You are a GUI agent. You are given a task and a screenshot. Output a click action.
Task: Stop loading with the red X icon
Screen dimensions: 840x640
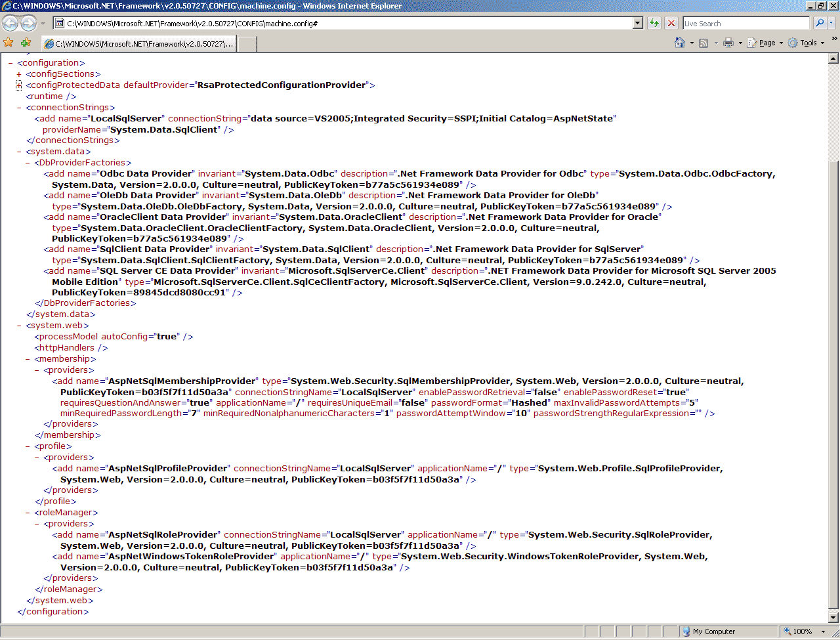click(671, 24)
